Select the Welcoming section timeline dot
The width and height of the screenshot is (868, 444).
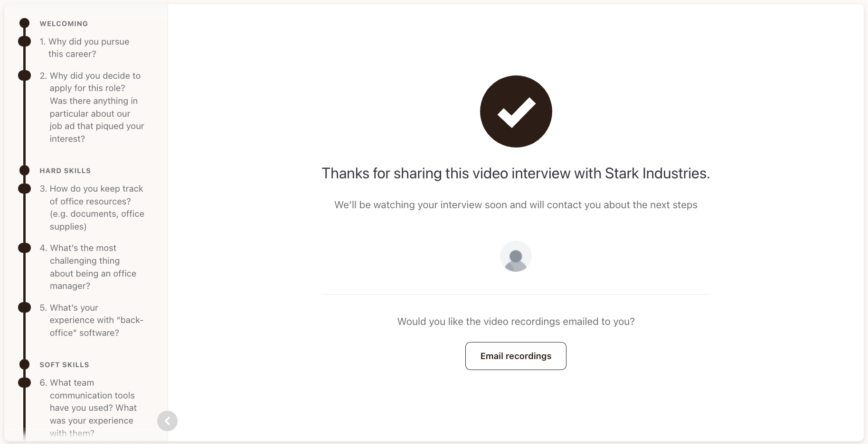point(25,23)
